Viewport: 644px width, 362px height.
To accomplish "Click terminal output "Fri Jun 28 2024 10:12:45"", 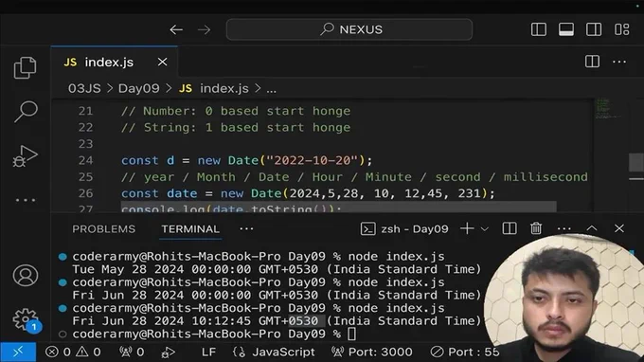I will [x=277, y=321].
